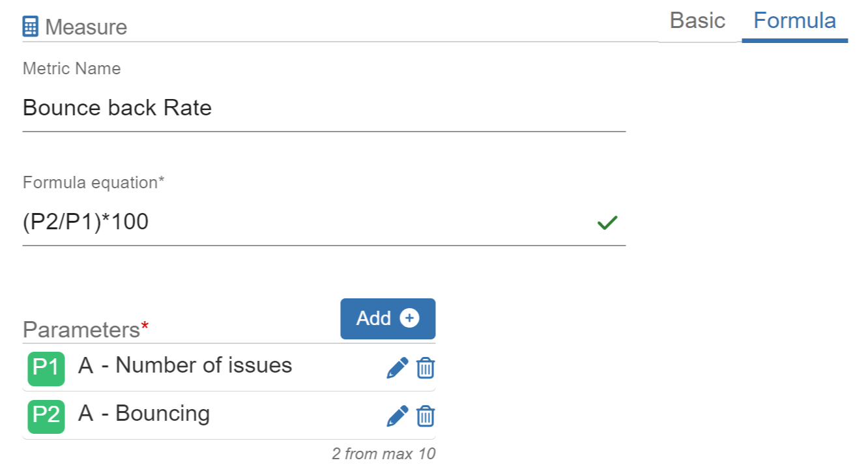Edit the P1 Number of issues parameter
868x469 pixels.
click(398, 368)
